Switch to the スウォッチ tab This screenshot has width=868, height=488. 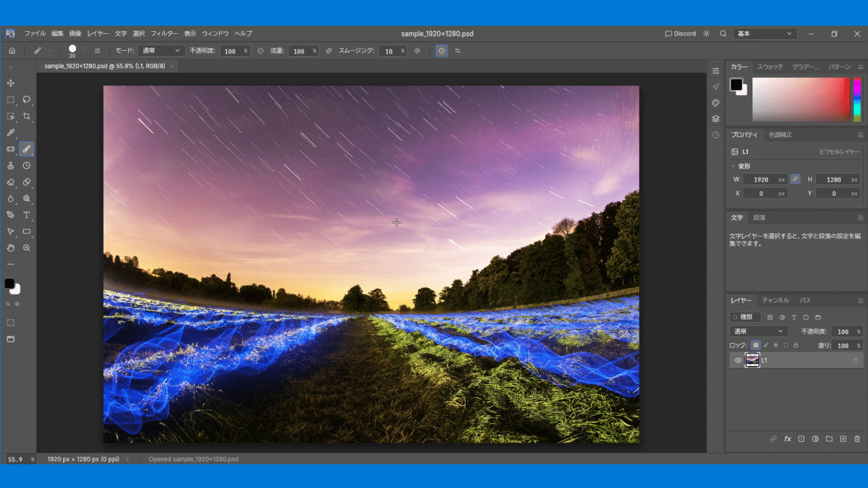(x=770, y=67)
